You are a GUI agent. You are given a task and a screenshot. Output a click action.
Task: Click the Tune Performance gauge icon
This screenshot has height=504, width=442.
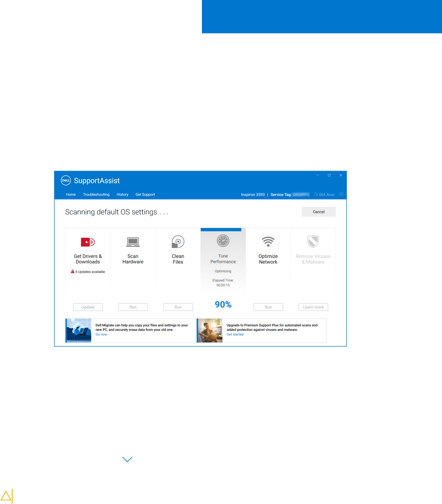click(223, 241)
